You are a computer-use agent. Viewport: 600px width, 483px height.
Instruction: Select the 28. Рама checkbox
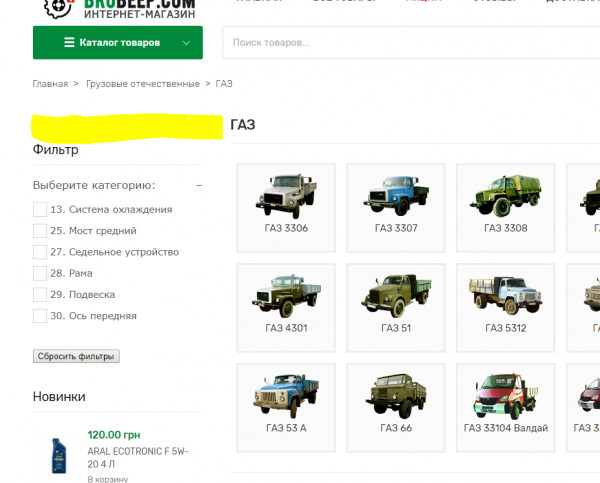point(40,273)
